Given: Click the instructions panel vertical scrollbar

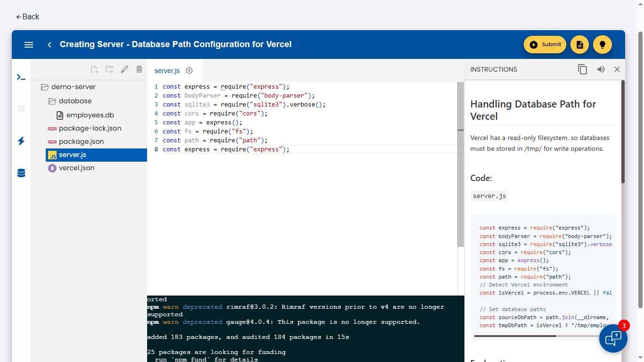Looking at the screenshot, I should (623, 132).
